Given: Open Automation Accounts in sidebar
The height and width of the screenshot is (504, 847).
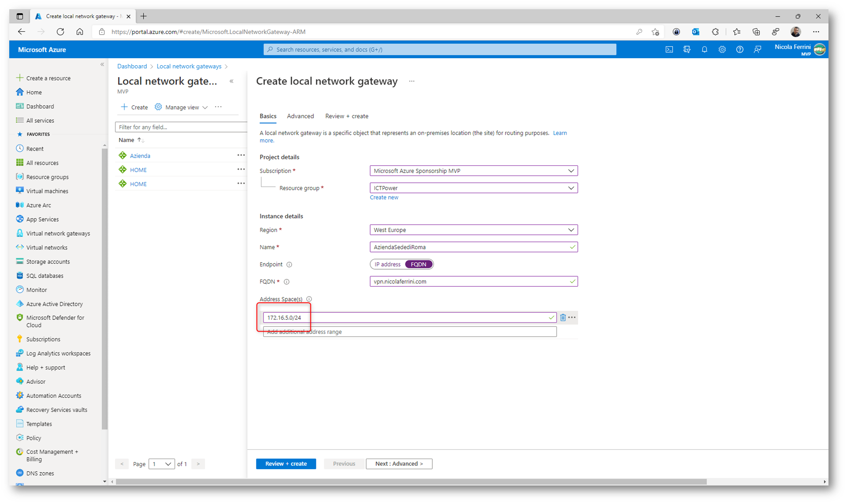Looking at the screenshot, I should [x=53, y=396].
